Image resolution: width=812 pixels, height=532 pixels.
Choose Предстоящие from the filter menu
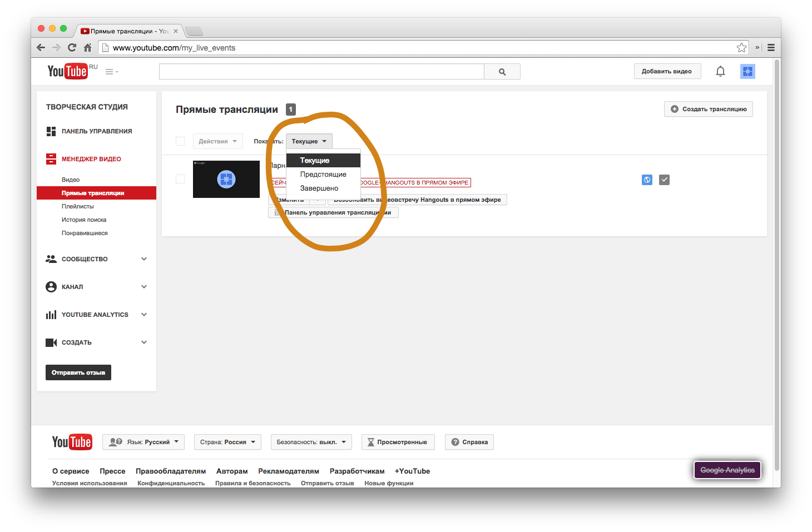tap(323, 175)
